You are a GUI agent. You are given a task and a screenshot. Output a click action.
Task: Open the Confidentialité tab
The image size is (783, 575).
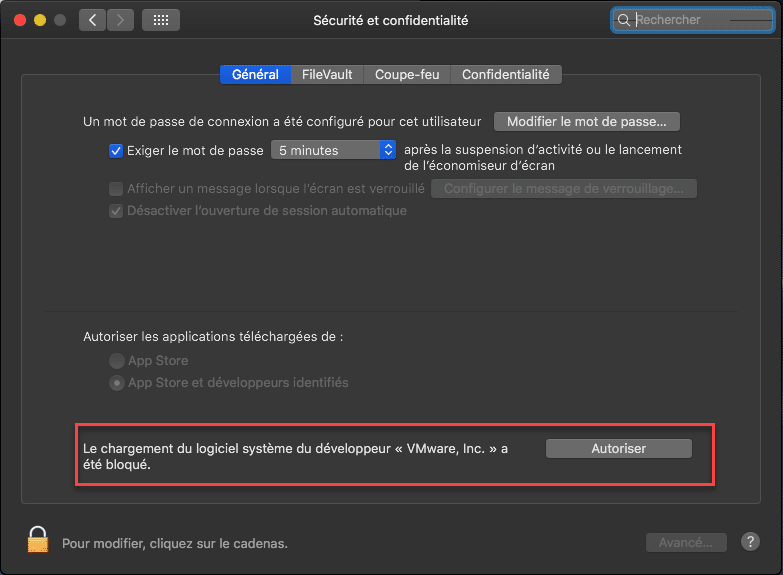click(x=505, y=75)
